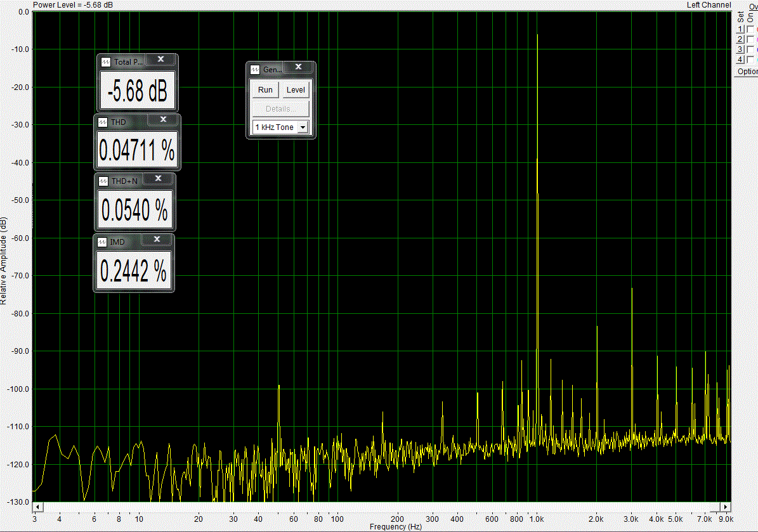Image resolution: width=758 pixels, height=532 pixels.
Task: Click the 0.04711 % THD reading
Action: pyautogui.click(x=137, y=150)
